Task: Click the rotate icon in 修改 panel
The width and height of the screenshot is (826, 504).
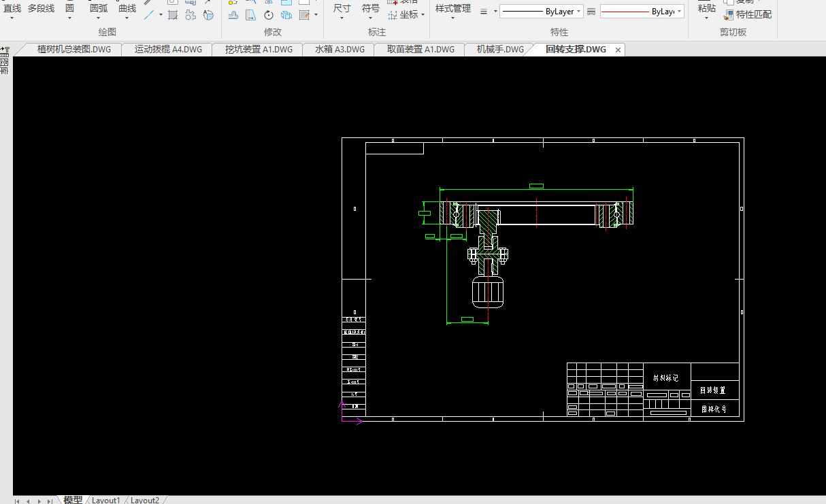Action: (x=269, y=14)
